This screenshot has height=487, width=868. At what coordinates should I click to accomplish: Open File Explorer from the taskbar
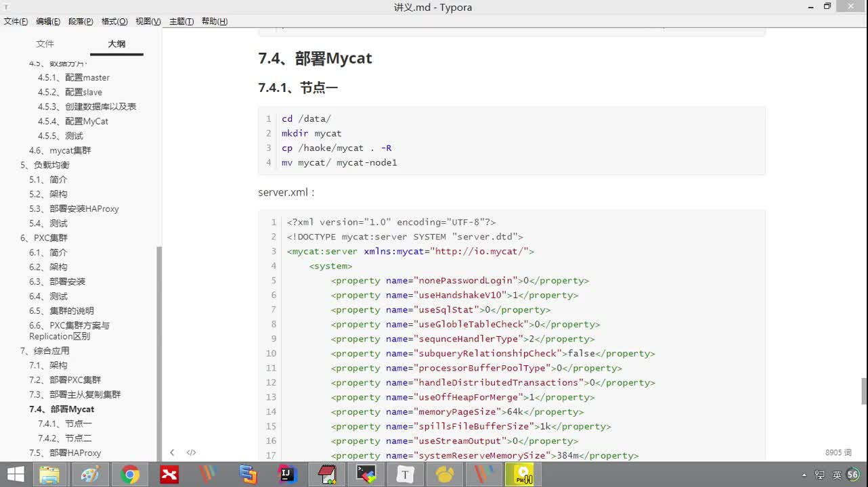pyautogui.click(x=49, y=475)
